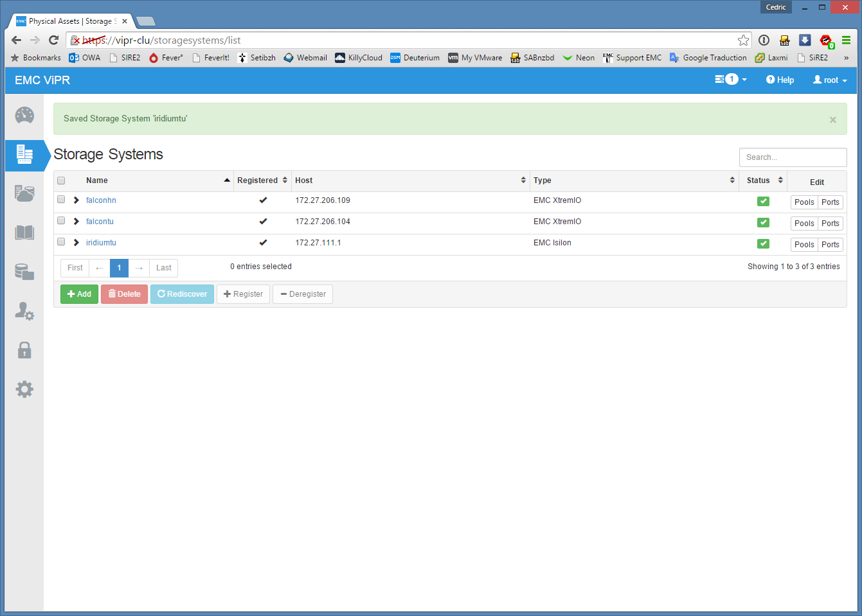
Task: Open Pools for the iridiumtu system
Action: tap(804, 245)
